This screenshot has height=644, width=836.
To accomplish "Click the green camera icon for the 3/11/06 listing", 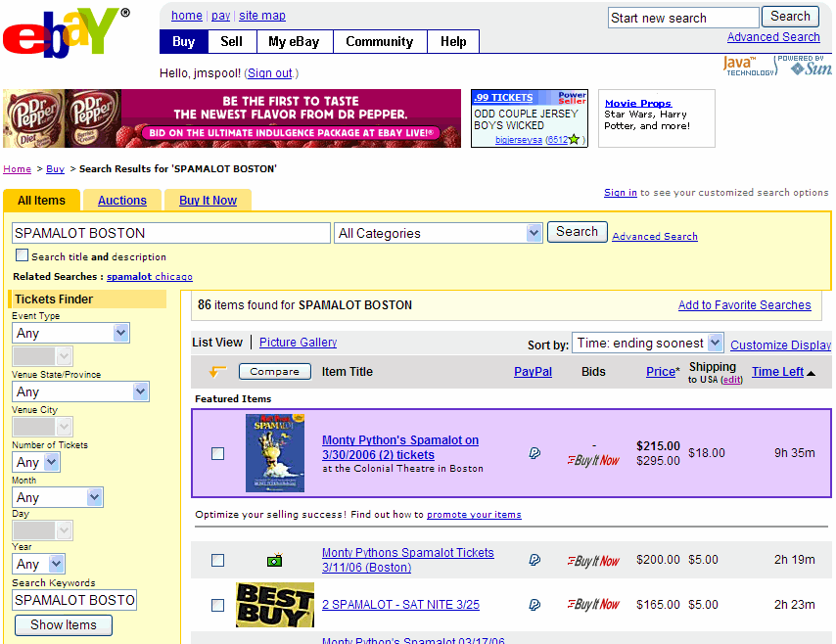I will coord(274,560).
